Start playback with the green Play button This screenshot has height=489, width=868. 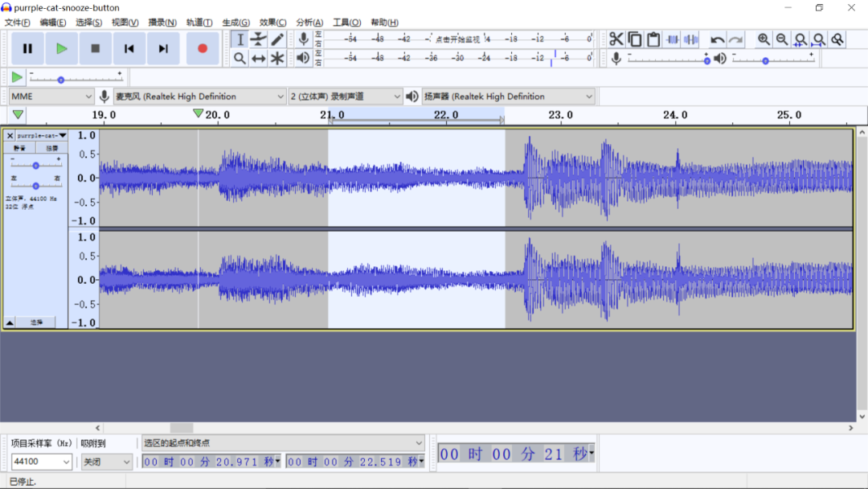pos(61,49)
